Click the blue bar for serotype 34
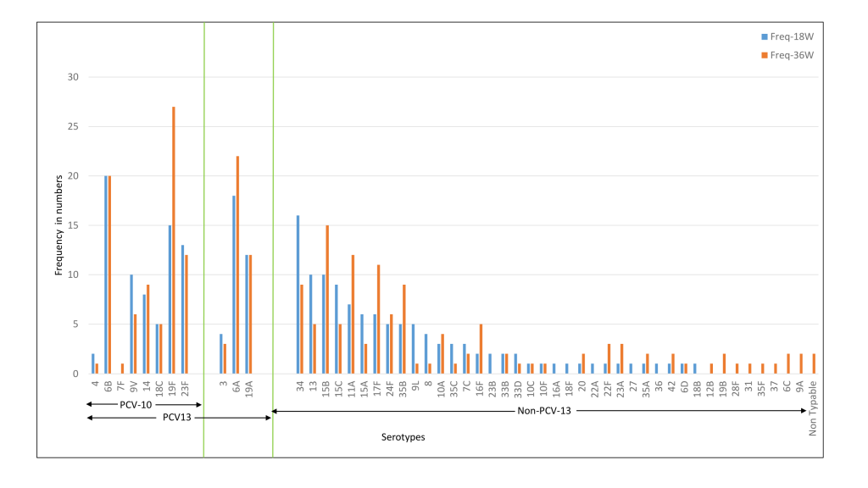The width and height of the screenshot is (868, 488). pos(298,294)
